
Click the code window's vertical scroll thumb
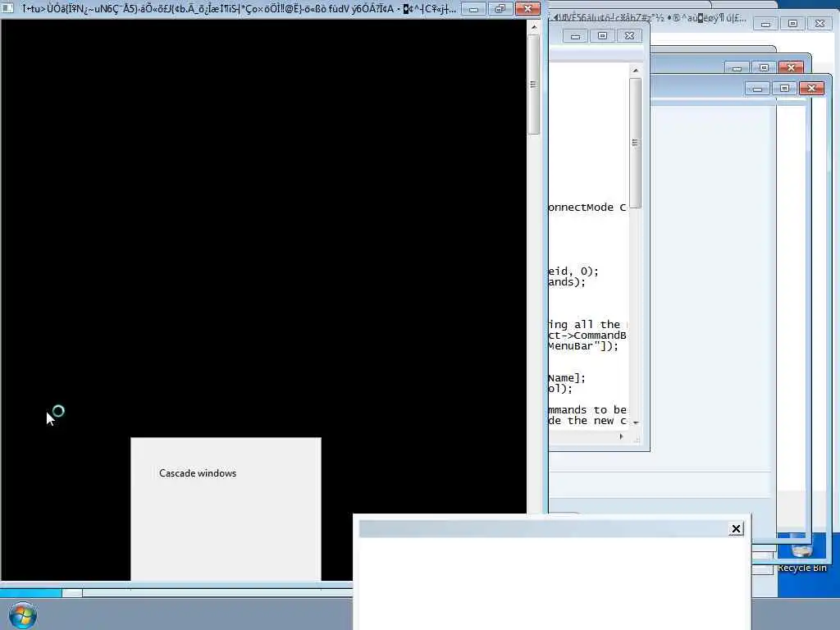coord(636,143)
